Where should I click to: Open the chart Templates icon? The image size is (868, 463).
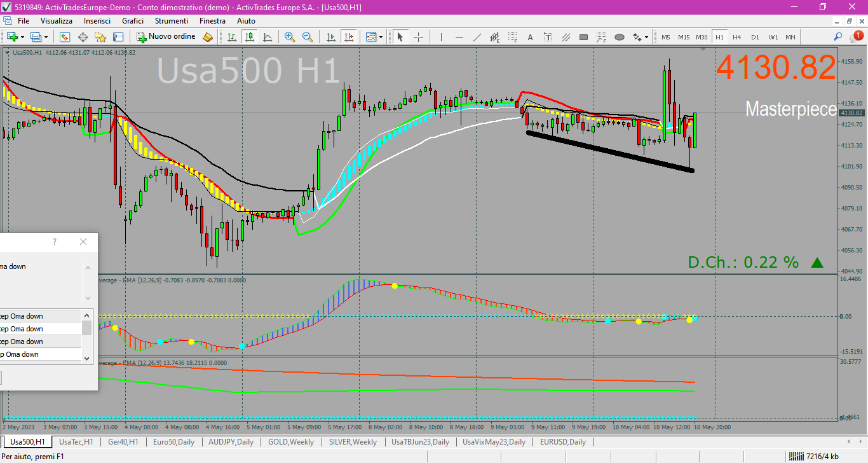[x=371, y=37]
